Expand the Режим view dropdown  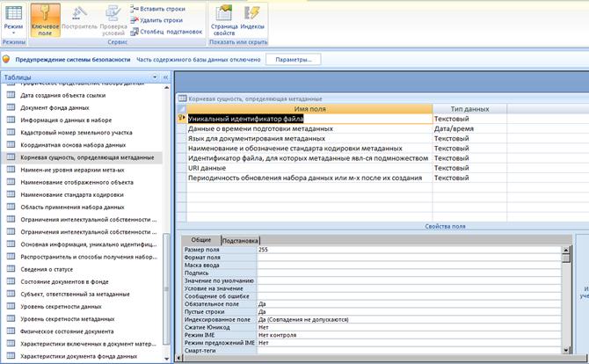click(x=14, y=30)
